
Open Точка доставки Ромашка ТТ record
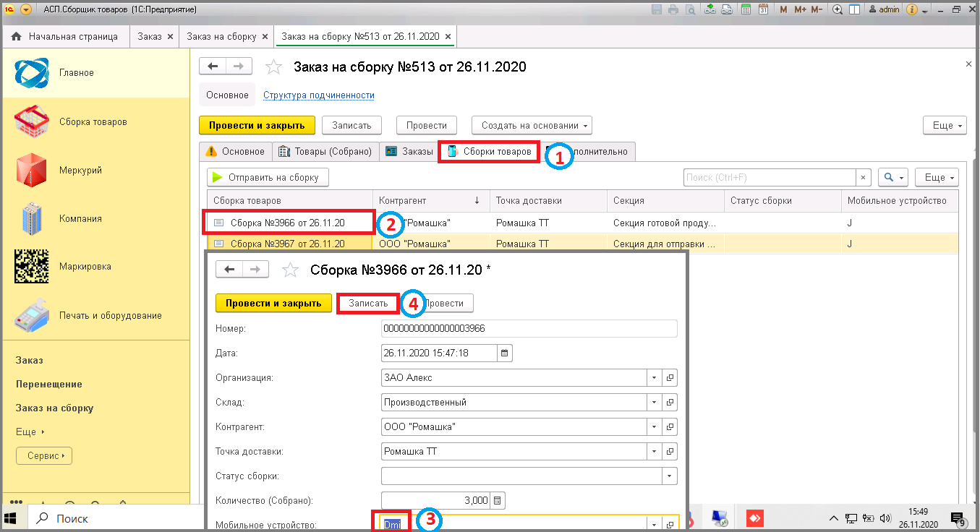[670, 452]
